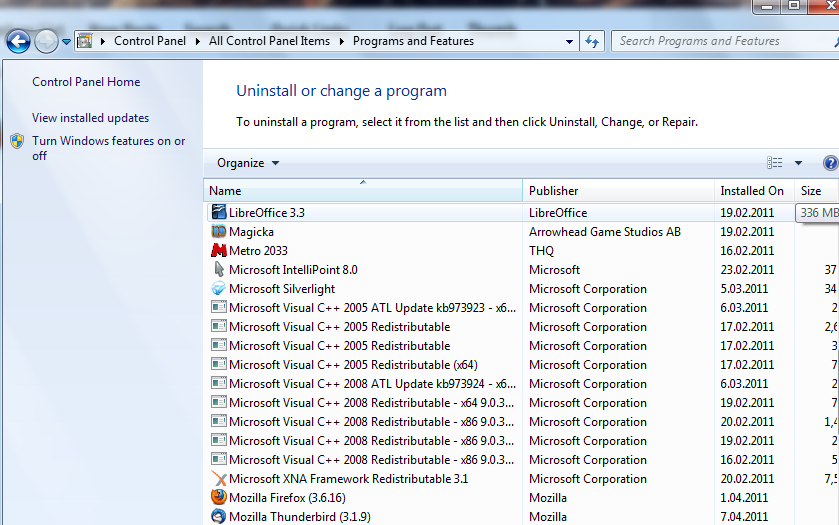The width and height of the screenshot is (839, 525).
Task: Go back with the Back arrow button
Action: (18, 41)
